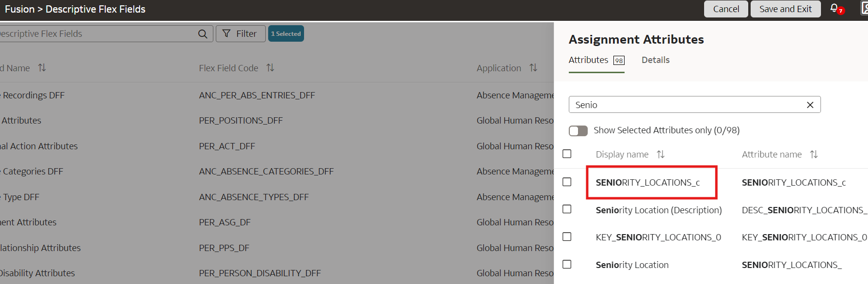Viewport: 868px width, 284px height.
Task: Select all attributes header checkbox
Action: click(x=567, y=154)
